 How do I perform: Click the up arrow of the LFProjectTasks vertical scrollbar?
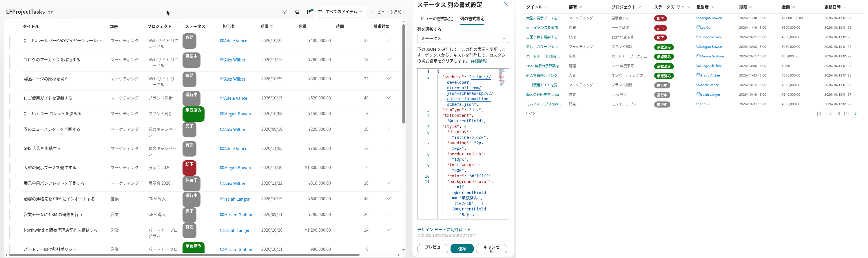pos(404,22)
